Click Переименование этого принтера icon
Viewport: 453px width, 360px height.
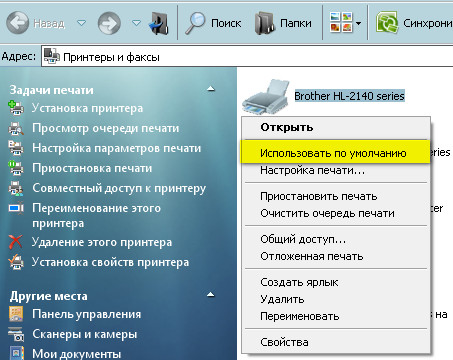click(x=16, y=208)
